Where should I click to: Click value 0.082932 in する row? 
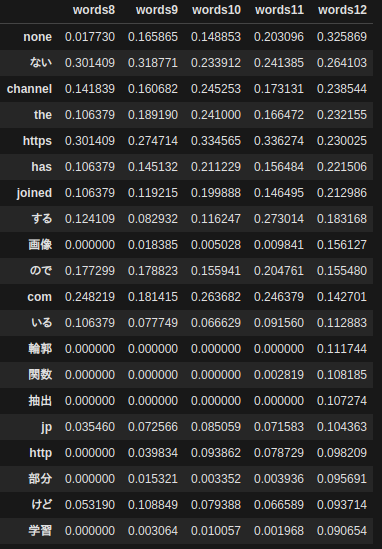(x=153, y=219)
